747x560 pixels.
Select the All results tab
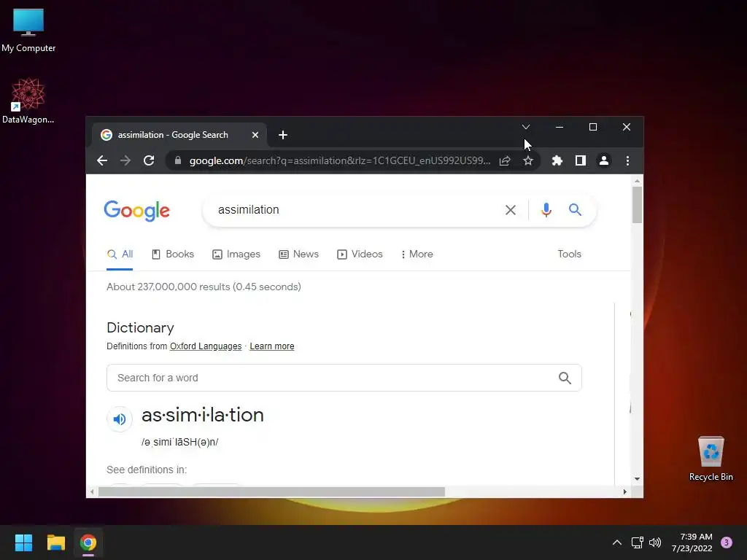point(120,254)
